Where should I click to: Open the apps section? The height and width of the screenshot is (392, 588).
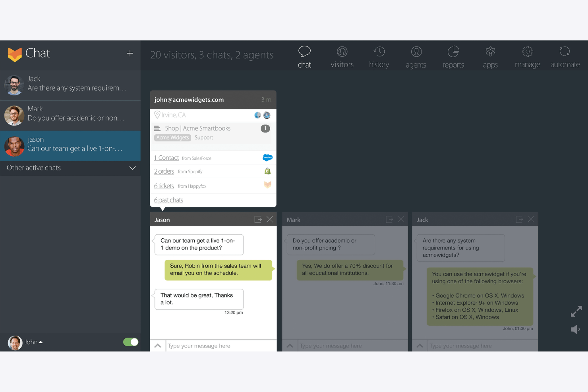[490, 56]
